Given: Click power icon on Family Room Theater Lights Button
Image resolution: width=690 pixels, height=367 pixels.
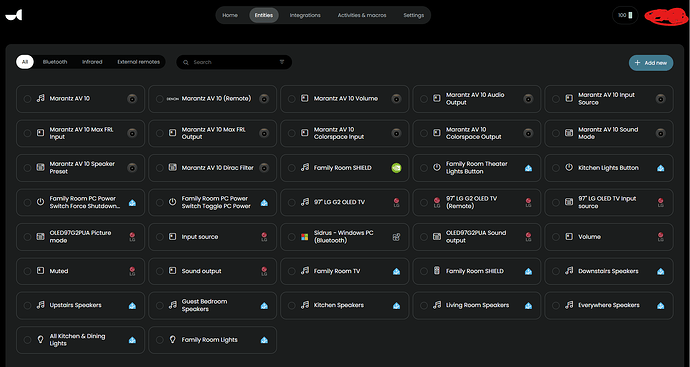Looking at the screenshot, I should tap(437, 168).
